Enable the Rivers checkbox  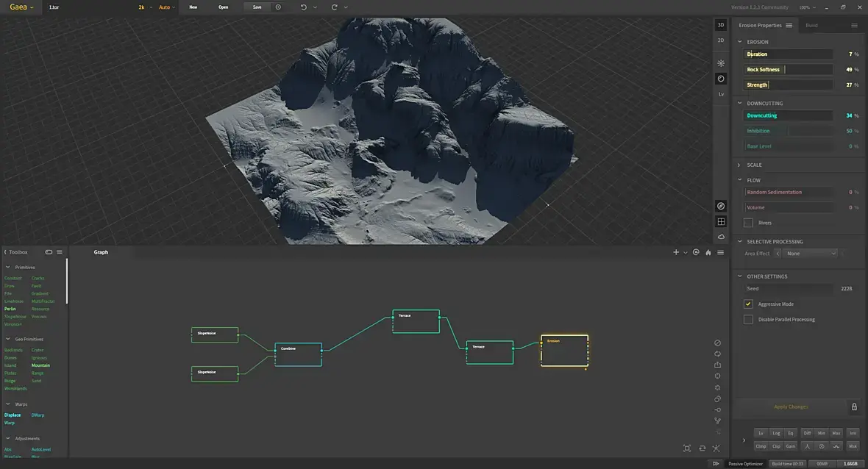tap(748, 223)
